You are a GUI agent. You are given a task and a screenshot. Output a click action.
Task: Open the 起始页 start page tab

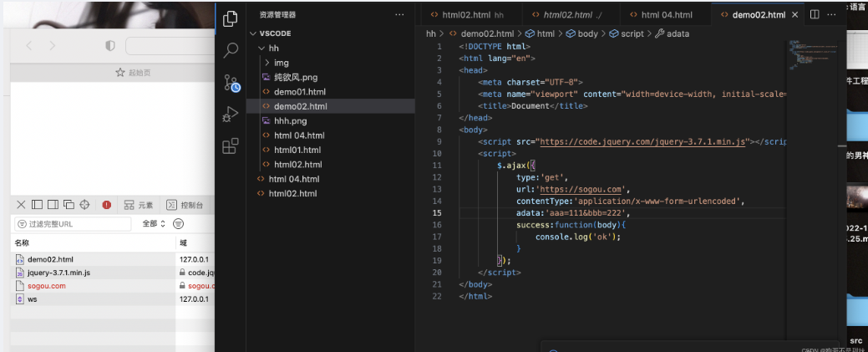point(133,73)
